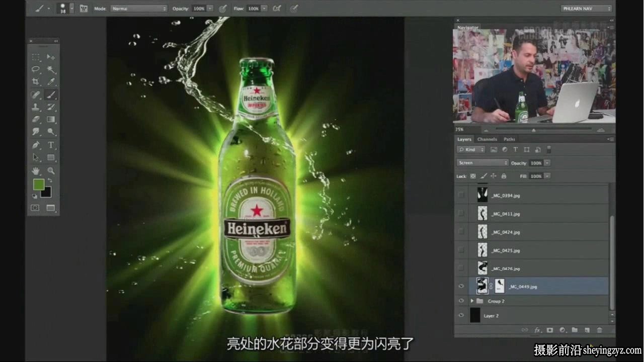
Task: Open the black background color picker
Action: coord(47,194)
